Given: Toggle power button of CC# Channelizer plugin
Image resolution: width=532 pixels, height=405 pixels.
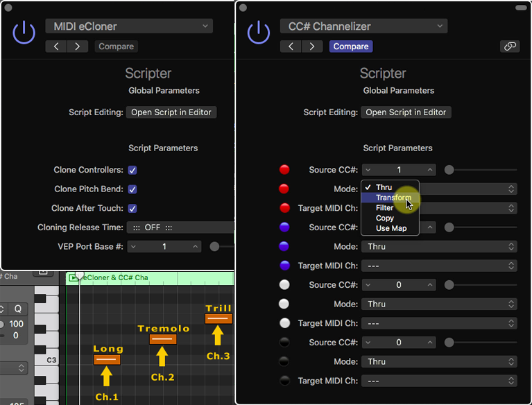Looking at the screenshot, I should (x=259, y=33).
